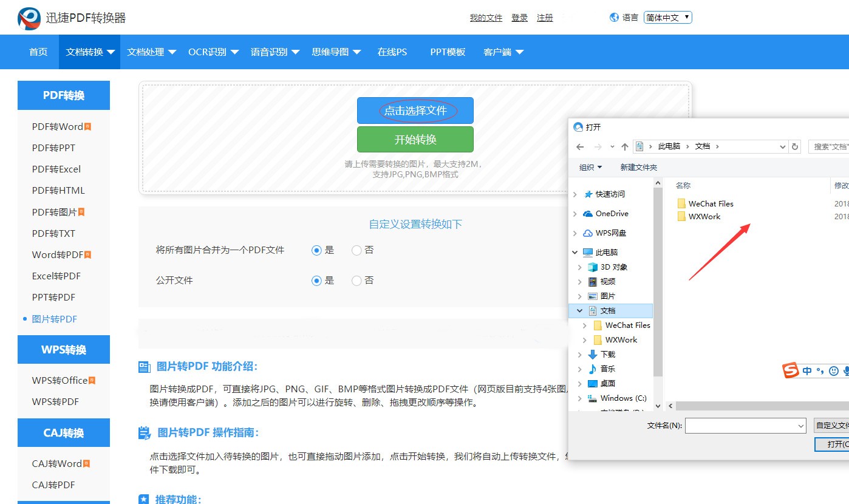Click the 迅捷PDF转换器 logo icon
The image size is (849, 504).
click(x=29, y=19)
